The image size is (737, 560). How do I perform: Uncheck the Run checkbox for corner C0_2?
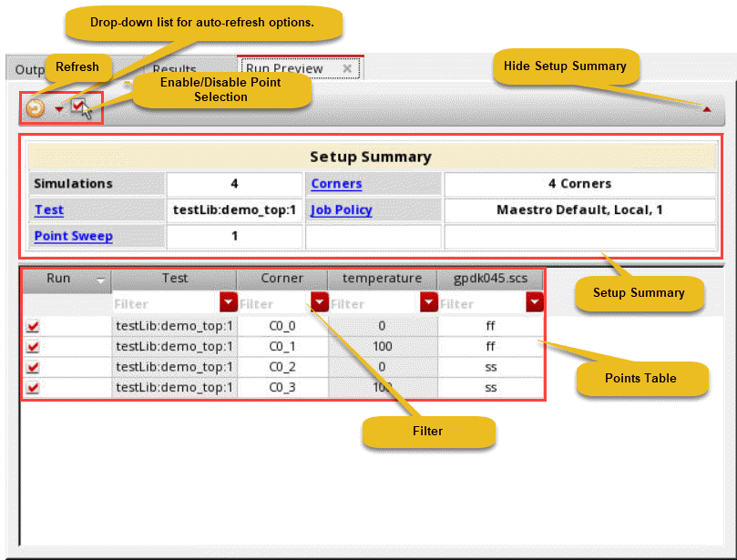tap(33, 367)
